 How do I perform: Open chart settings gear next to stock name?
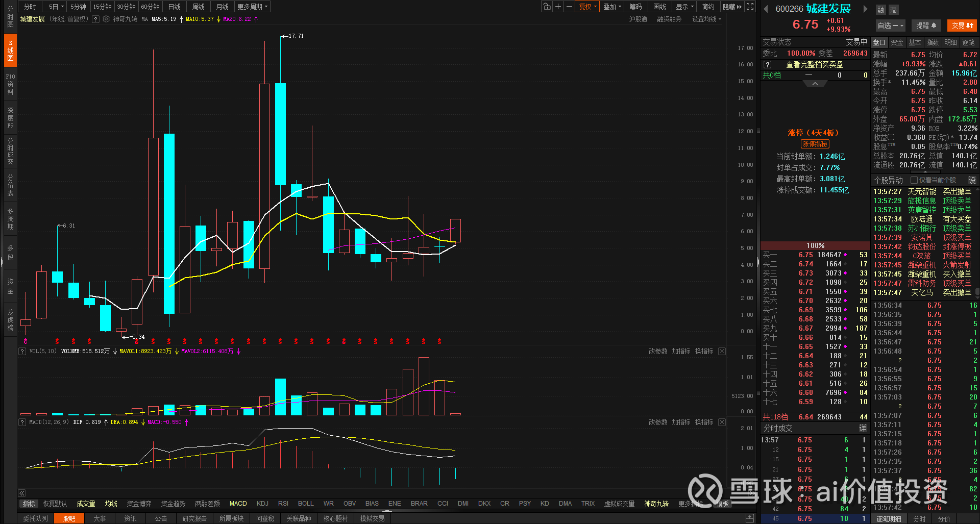tap(106, 19)
